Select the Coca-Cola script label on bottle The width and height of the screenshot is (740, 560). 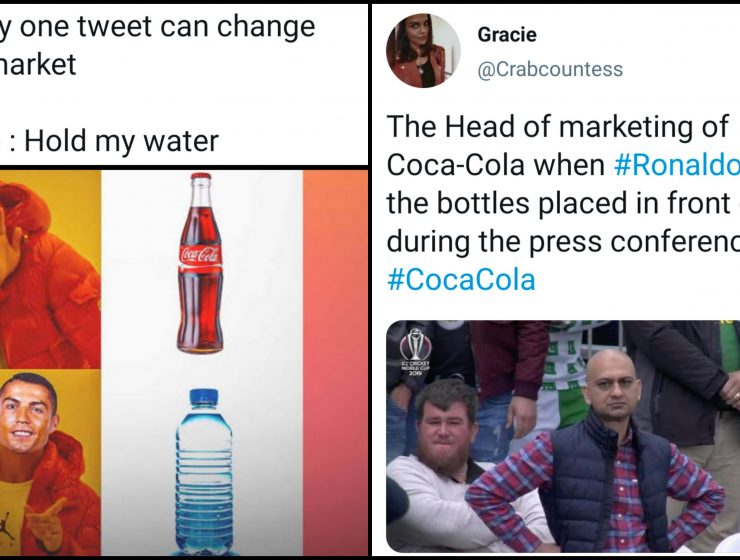pos(200,254)
